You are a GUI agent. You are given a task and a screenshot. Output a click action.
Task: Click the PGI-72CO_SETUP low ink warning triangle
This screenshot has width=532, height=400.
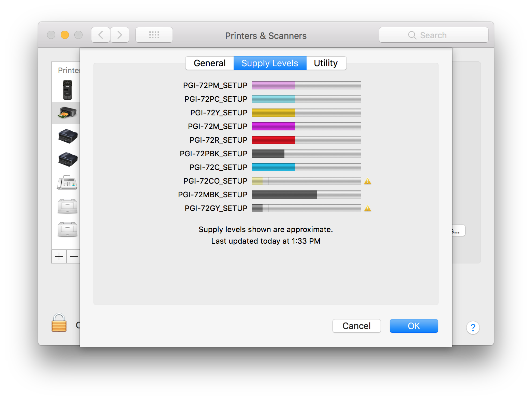[x=368, y=181]
